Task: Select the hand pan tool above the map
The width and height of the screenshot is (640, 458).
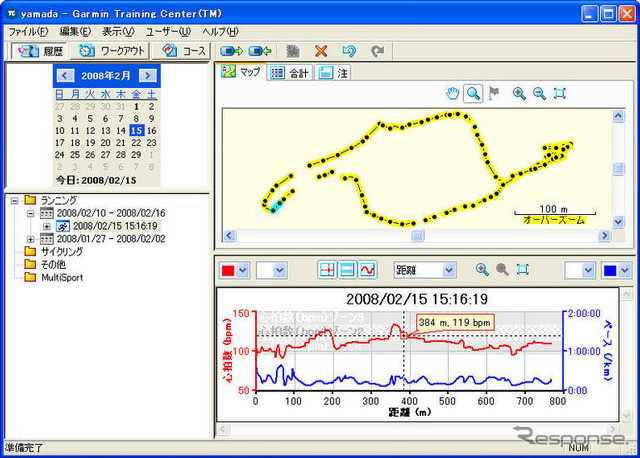Action: pos(453,93)
